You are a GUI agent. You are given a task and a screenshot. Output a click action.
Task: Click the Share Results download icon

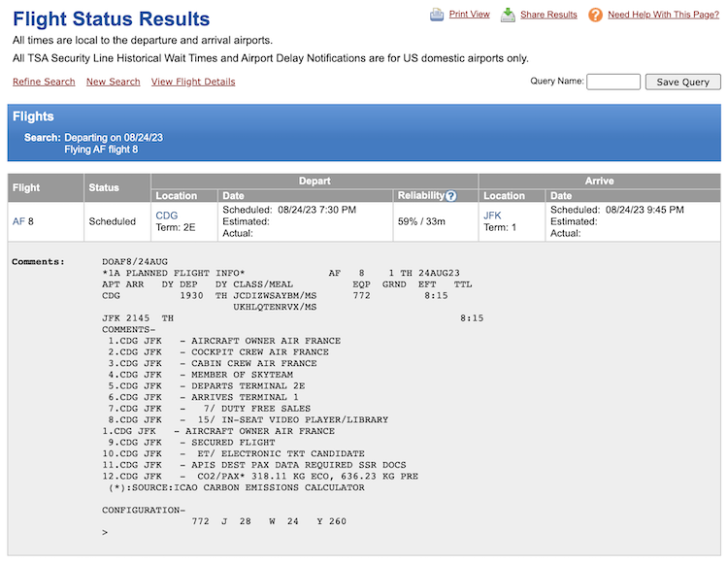coord(508,15)
